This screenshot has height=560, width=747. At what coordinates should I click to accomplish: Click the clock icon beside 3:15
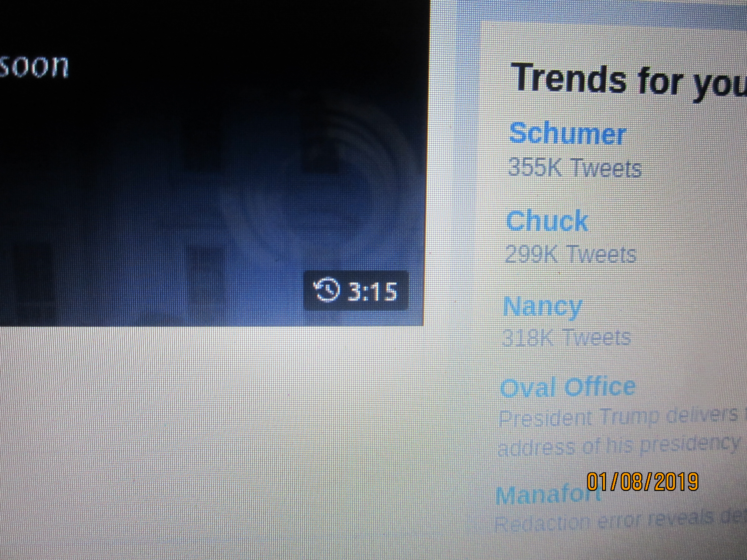pos(327,289)
